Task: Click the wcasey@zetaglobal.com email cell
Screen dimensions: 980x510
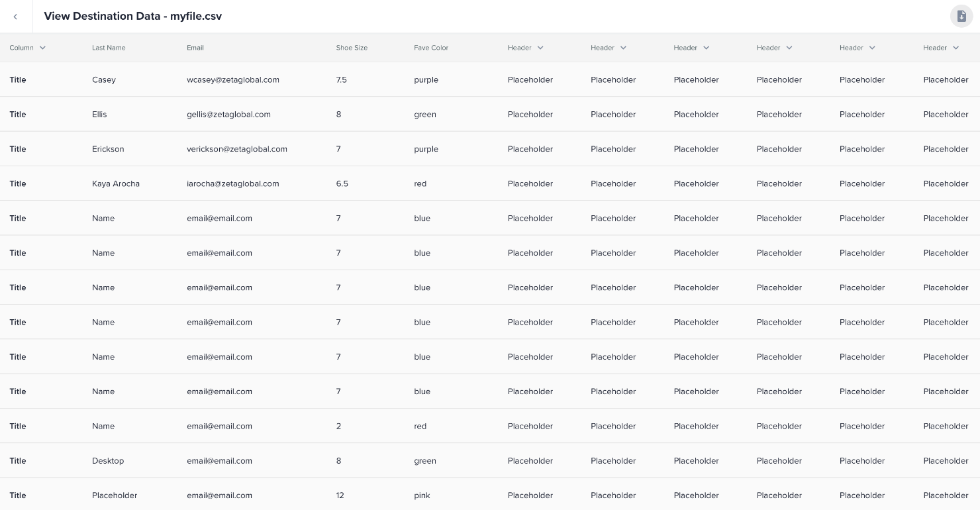Action: click(233, 79)
